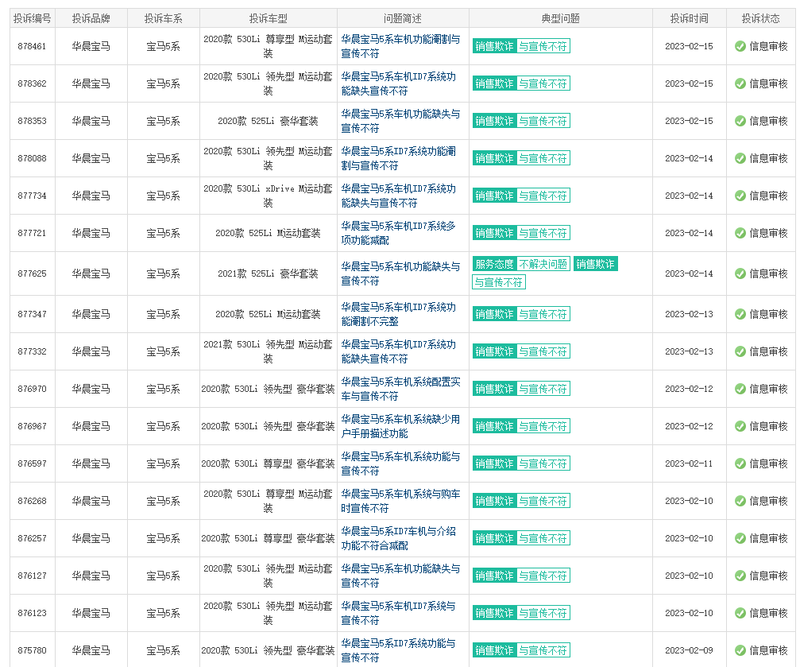Click the status check icon for complaint 876597

point(740,463)
